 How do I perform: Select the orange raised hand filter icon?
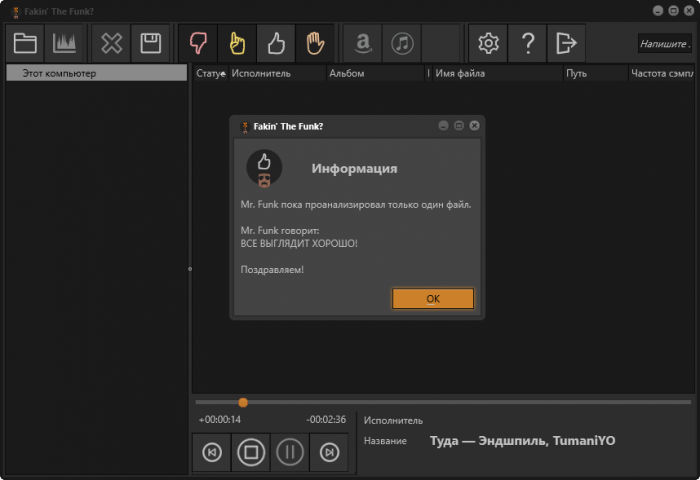pyautogui.click(x=315, y=43)
